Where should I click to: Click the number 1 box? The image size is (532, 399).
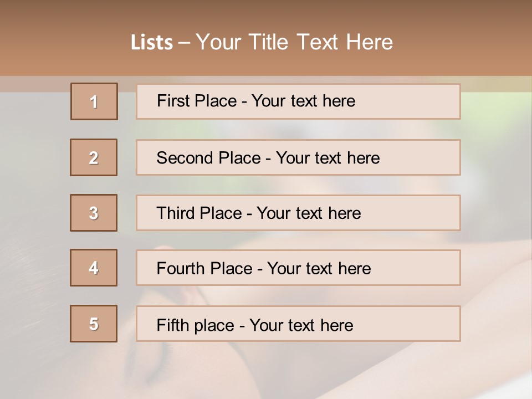(x=94, y=101)
